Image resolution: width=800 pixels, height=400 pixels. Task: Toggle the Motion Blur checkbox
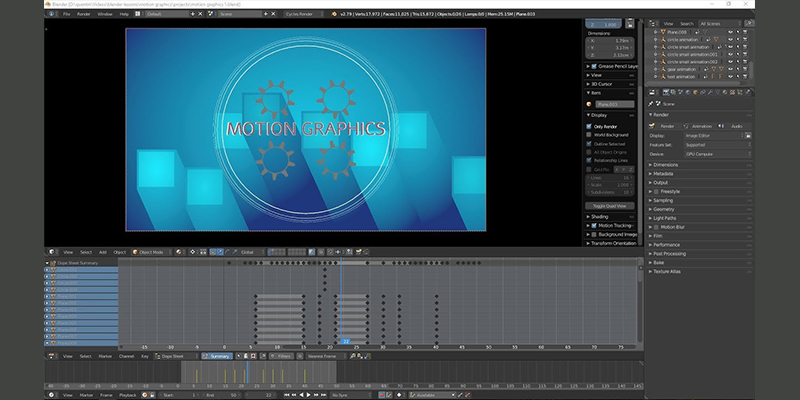coord(656,227)
